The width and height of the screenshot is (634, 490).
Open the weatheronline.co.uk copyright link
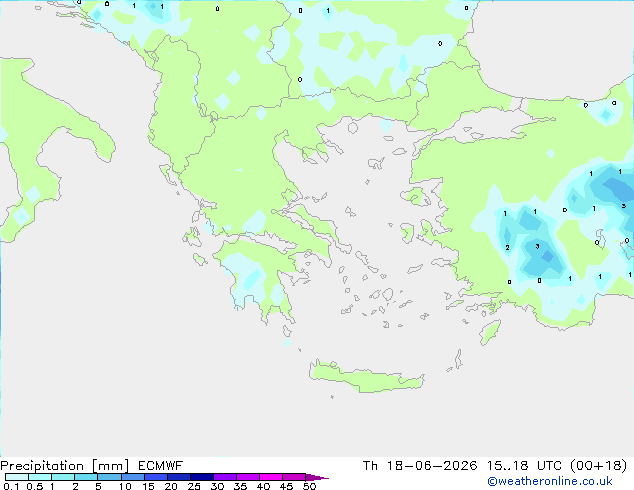click(550, 481)
